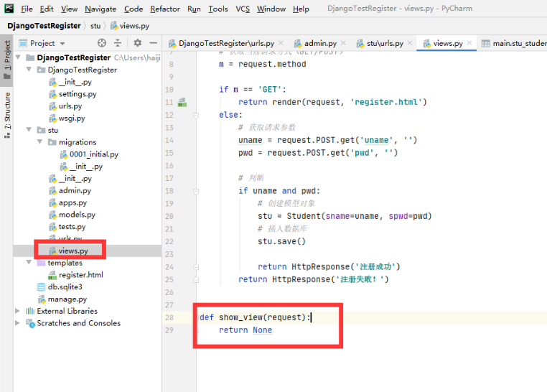Toggle the 1: Project tool window button
Viewport: 547px width, 392px height.
point(7,60)
